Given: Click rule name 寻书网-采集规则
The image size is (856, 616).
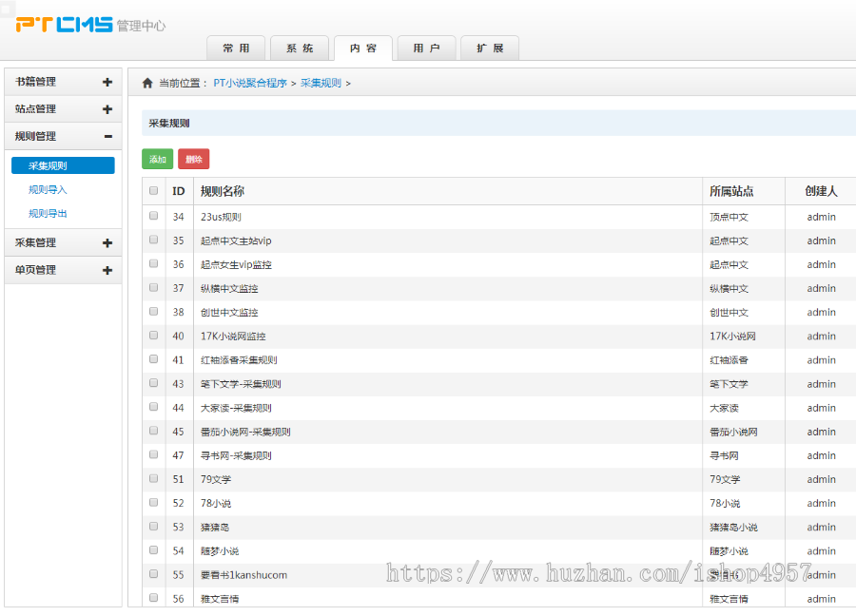Looking at the screenshot, I should coord(236,455).
